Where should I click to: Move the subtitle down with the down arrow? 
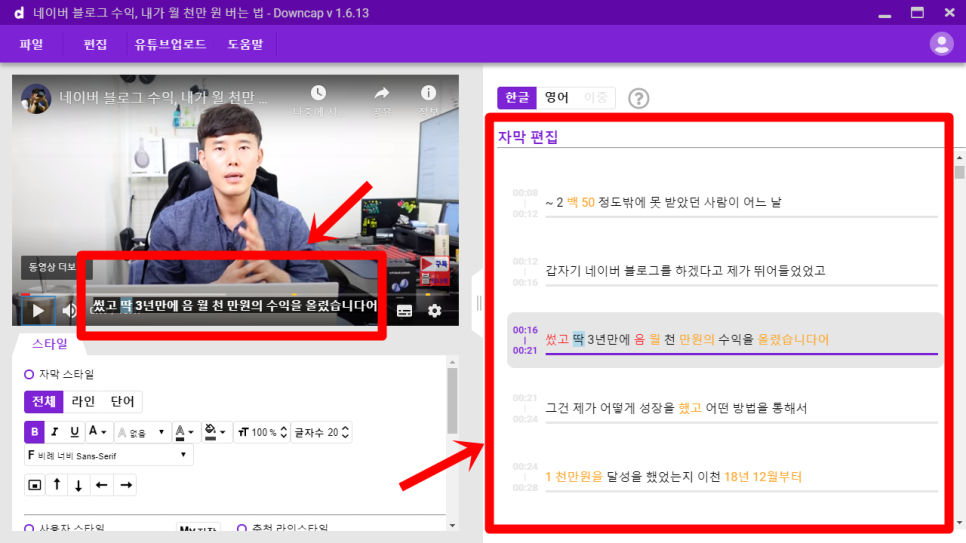point(78,485)
